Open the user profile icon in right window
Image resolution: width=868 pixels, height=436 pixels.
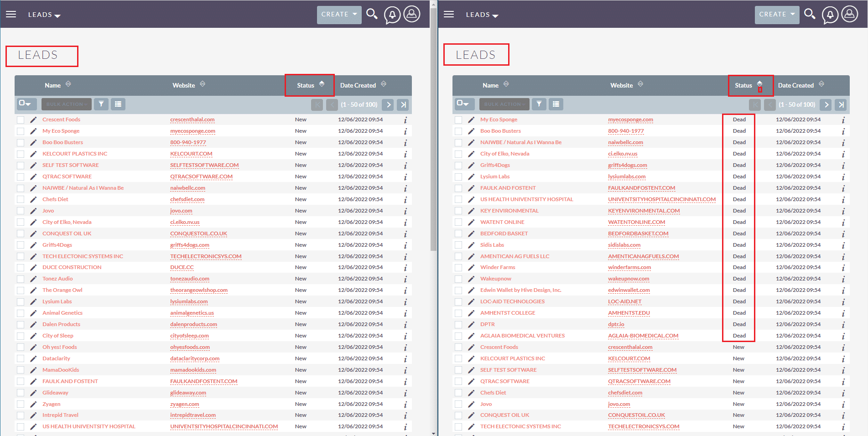[x=850, y=14]
